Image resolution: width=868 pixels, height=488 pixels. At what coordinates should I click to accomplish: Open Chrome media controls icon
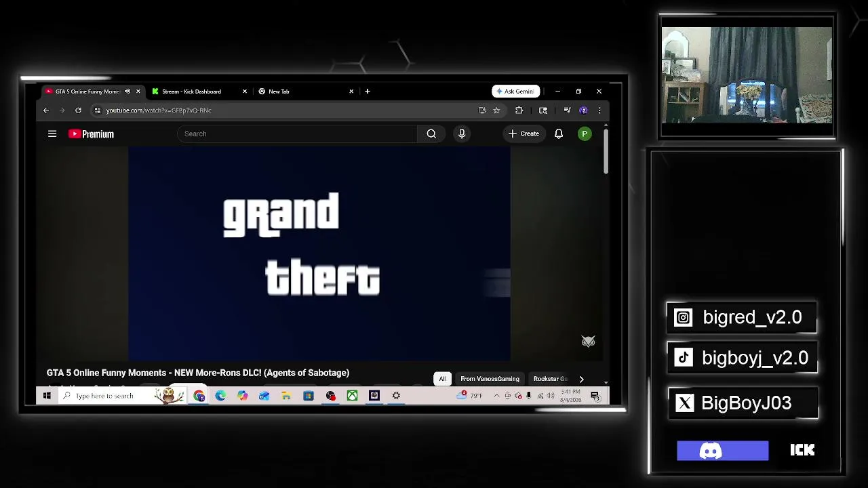coord(567,110)
